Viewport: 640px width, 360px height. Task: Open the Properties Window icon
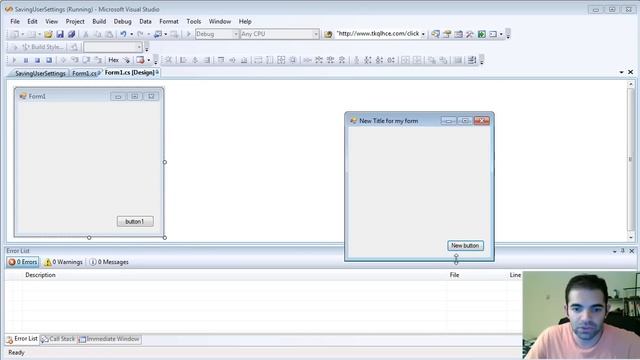pyautogui.click(x=447, y=34)
